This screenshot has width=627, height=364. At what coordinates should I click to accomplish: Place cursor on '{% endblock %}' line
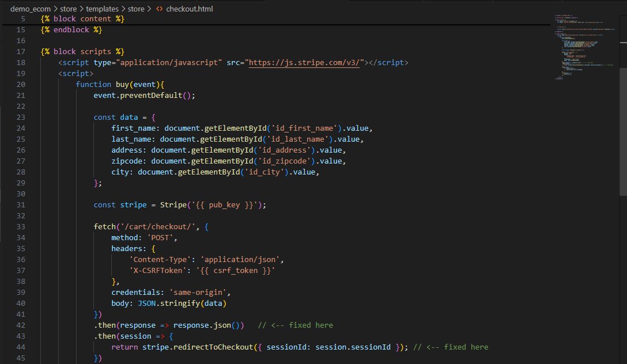tap(71, 29)
